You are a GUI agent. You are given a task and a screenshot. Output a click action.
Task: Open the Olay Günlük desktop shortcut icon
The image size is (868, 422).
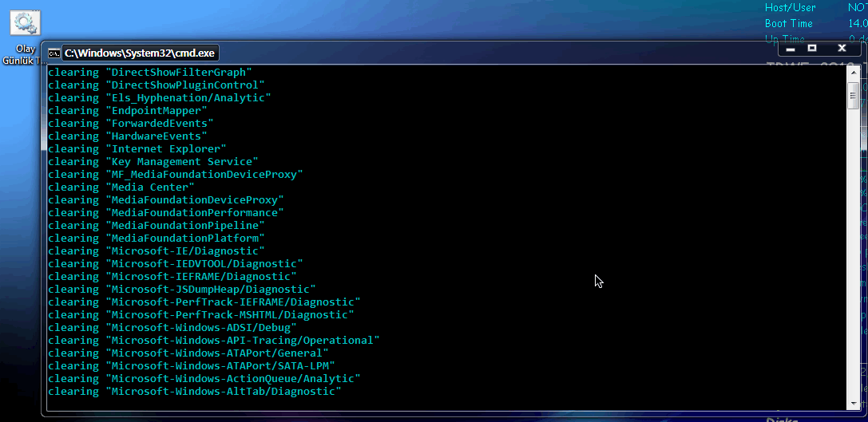tap(26, 24)
